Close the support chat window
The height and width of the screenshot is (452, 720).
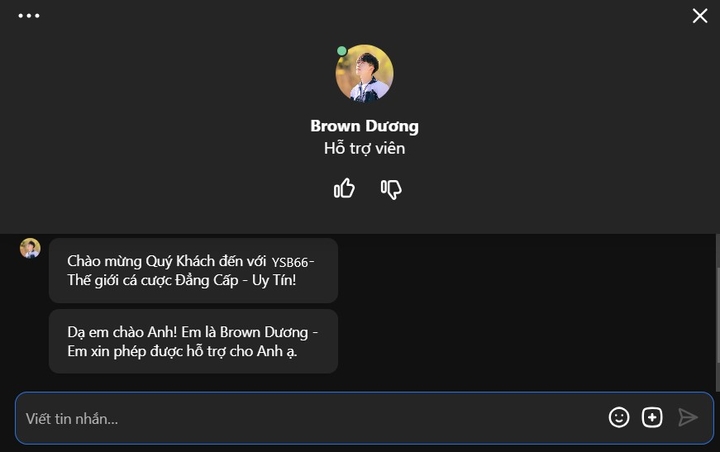tap(700, 16)
